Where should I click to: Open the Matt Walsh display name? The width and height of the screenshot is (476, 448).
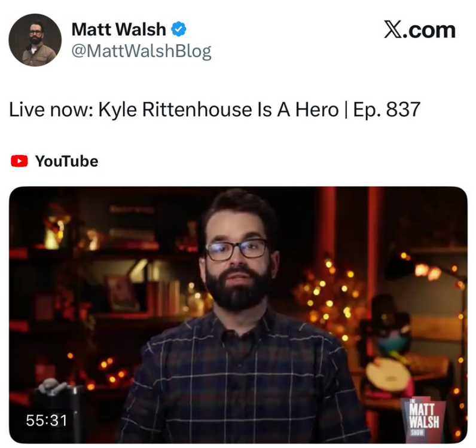tap(118, 29)
